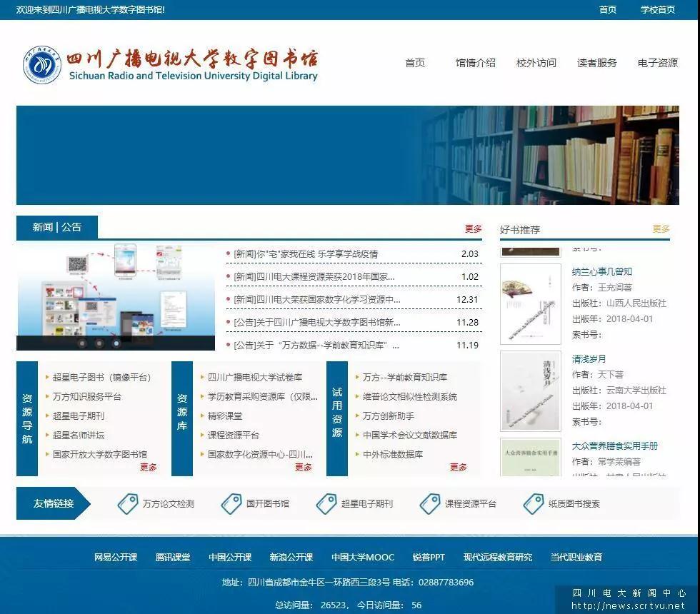Viewport: 700px width, 614px height.
Task: Click the 学校首页 link at top
Action: pos(657,9)
